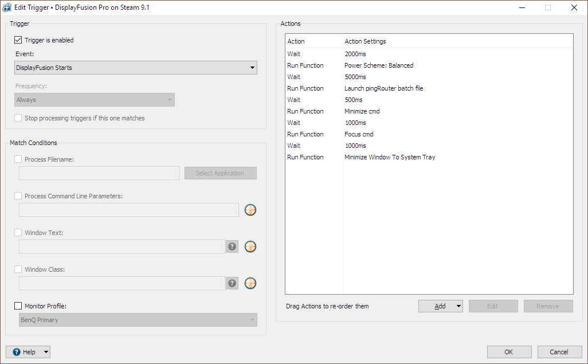Image resolution: width=588 pixels, height=364 pixels.
Task: Click target picker icon for Command Line Parameters
Action: pyautogui.click(x=250, y=210)
